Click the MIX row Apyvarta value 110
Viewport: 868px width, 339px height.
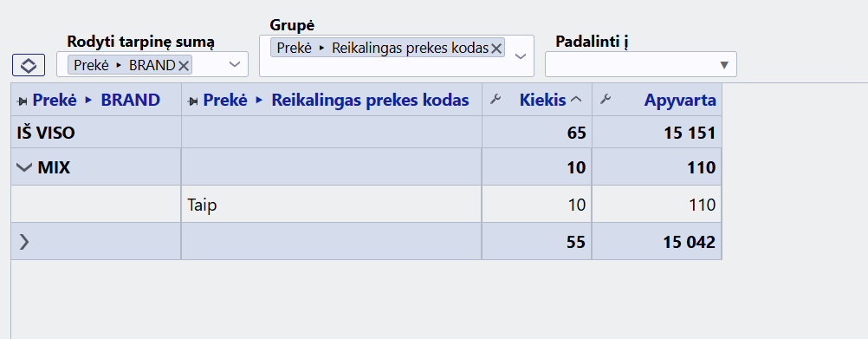tap(703, 167)
